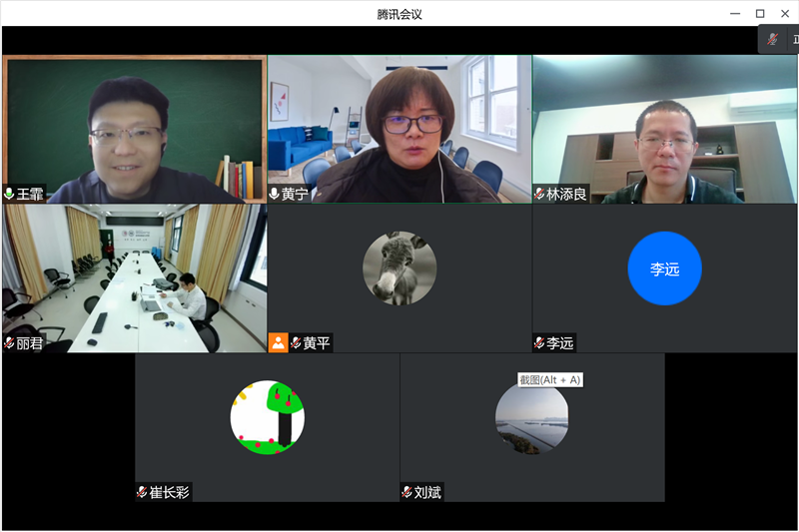This screenshot has height=532, width=799.
Task: Click the orange host icon beside 黄平
Action: click(278, 342)
